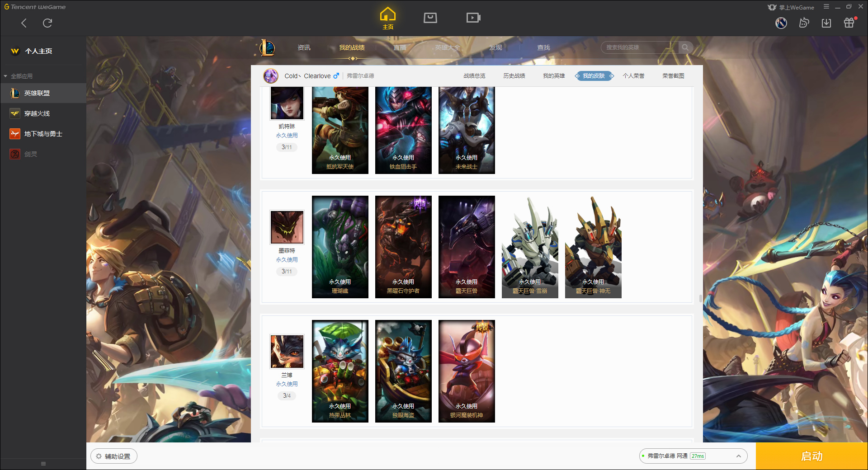
Task: Open the download manager icon
Action: pos(826,23)
